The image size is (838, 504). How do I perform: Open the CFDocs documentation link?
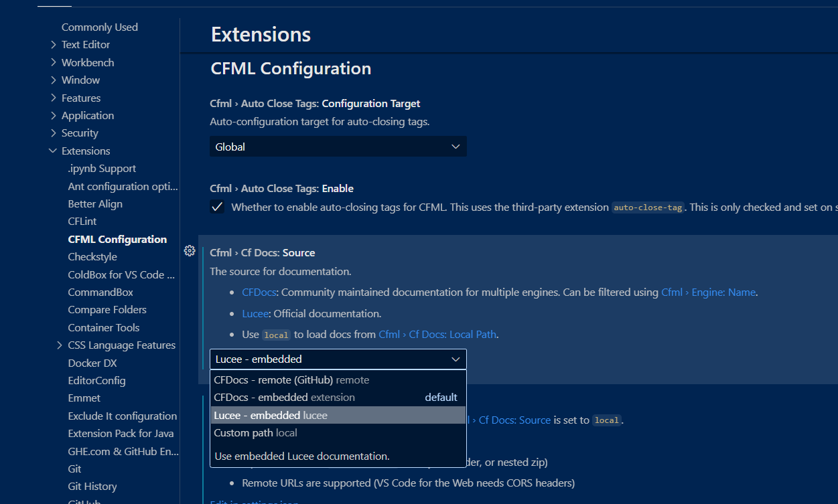click(259, 292)
